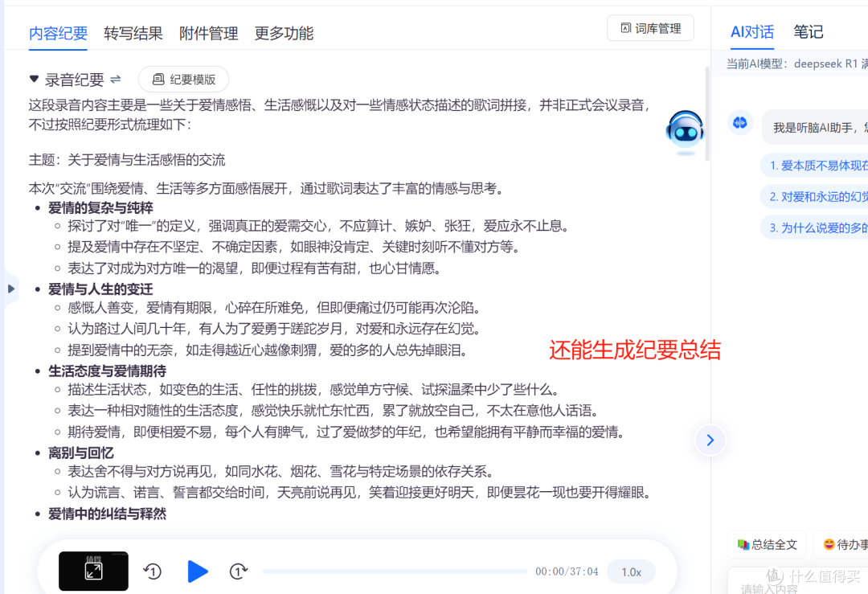Switch to the AI对话 tab
868x594 pixels.
point(751,32)
